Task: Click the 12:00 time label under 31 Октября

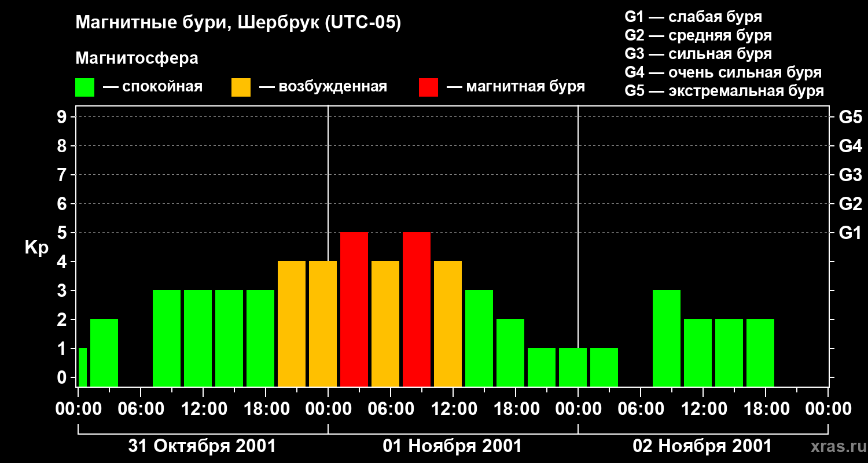Action: (x=203, y=409)
